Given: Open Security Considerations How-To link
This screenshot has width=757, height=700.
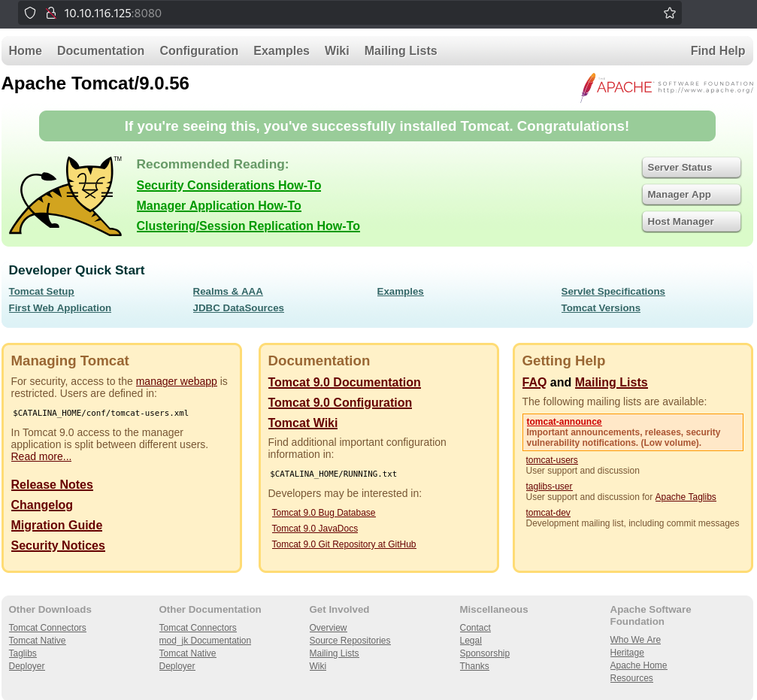Looking at the screenshot, I should 229,186.
